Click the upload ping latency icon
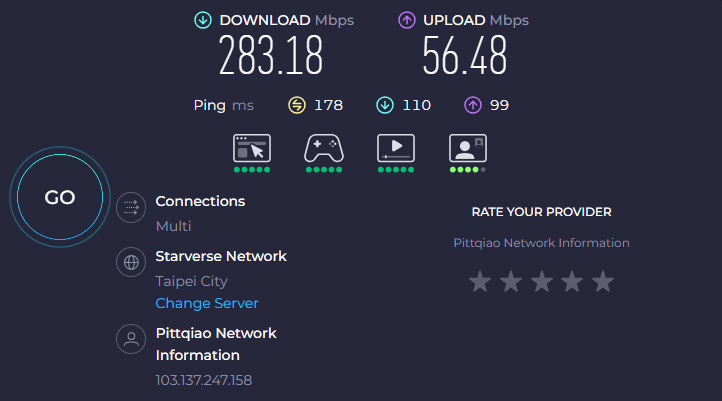Image resolution: width=722 pixels, height=401 pixels. pos(472,105)
